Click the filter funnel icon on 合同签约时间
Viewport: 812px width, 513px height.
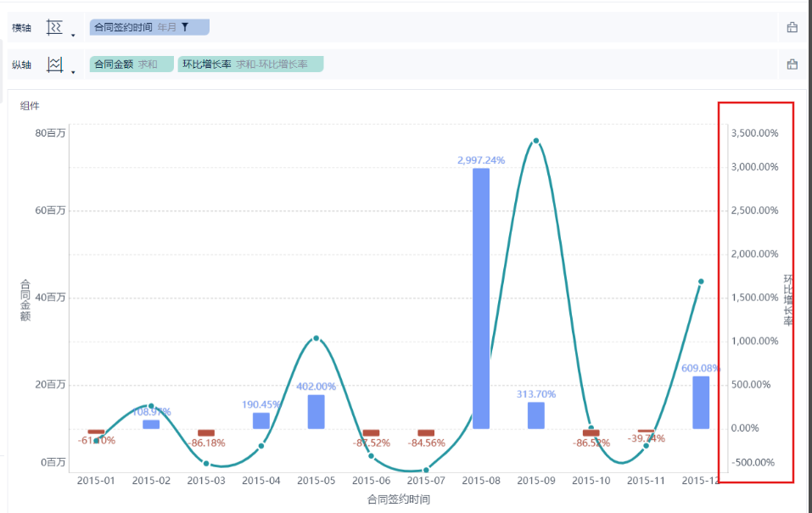[x=185, y=27]
